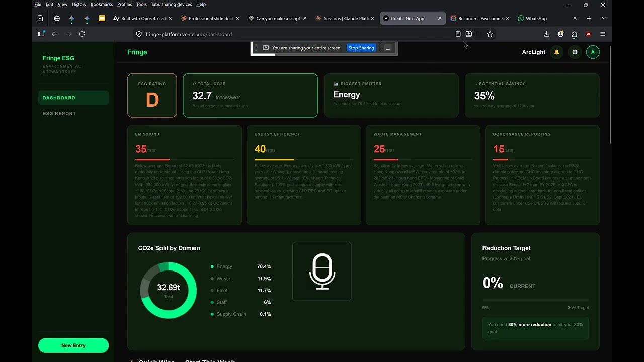Close the Professional slide deck tab
Image resolution: width=644 pixels, height=362 pixels.
pyautogui.click(x=237, y=18)
